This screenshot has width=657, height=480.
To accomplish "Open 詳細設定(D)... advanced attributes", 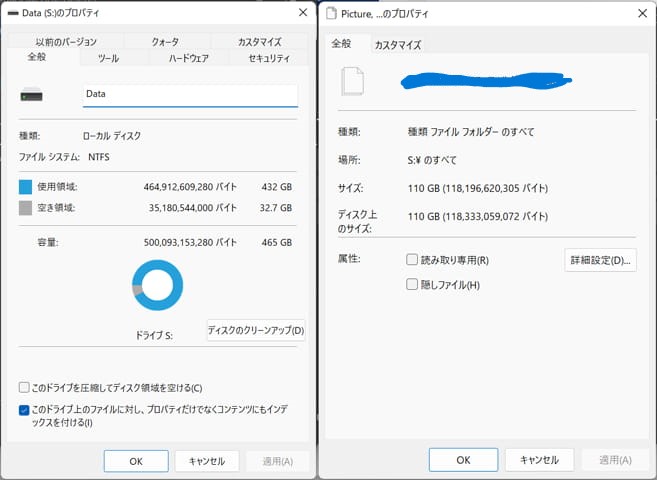I will point(600,260).
